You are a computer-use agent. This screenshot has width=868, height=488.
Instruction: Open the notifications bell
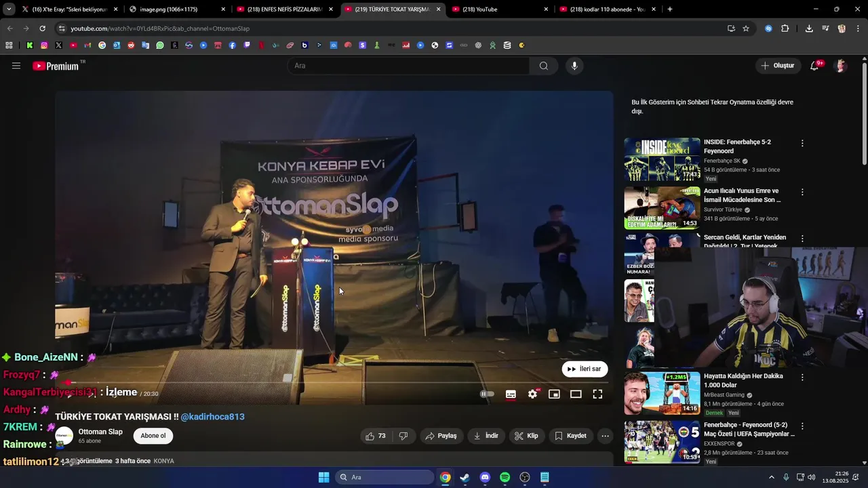click(814, 66)
